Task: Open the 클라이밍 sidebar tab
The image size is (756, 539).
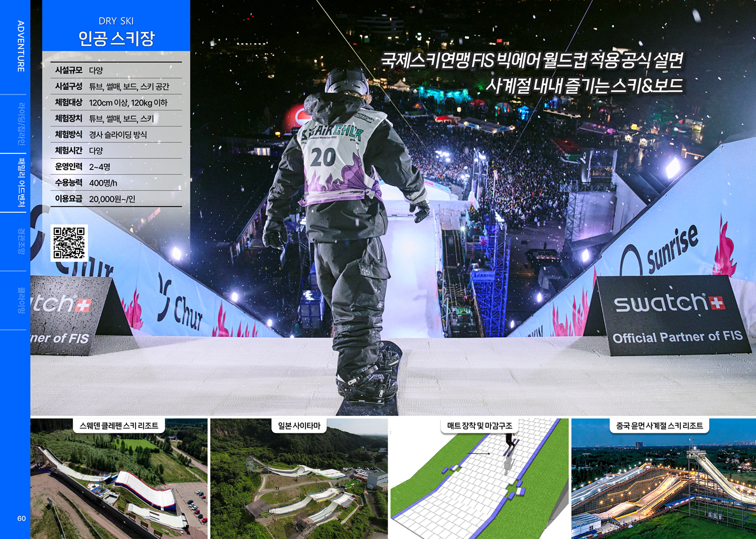Action: coord(21,300)
